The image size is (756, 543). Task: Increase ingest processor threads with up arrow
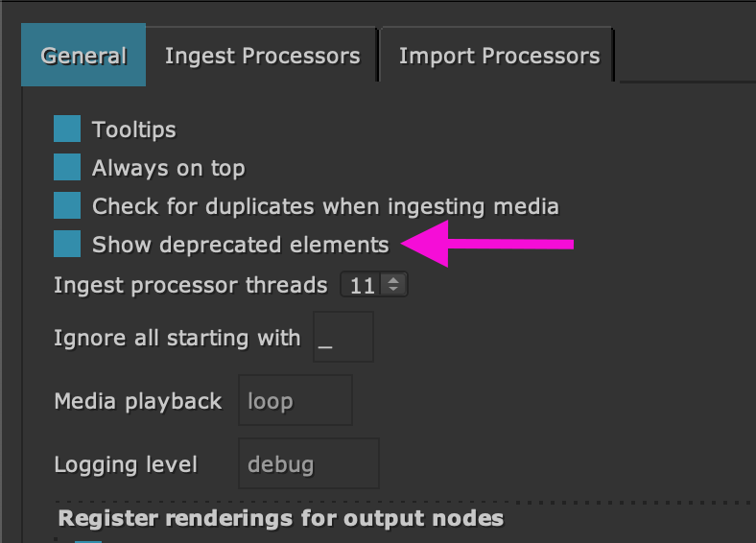click(393, 280)
